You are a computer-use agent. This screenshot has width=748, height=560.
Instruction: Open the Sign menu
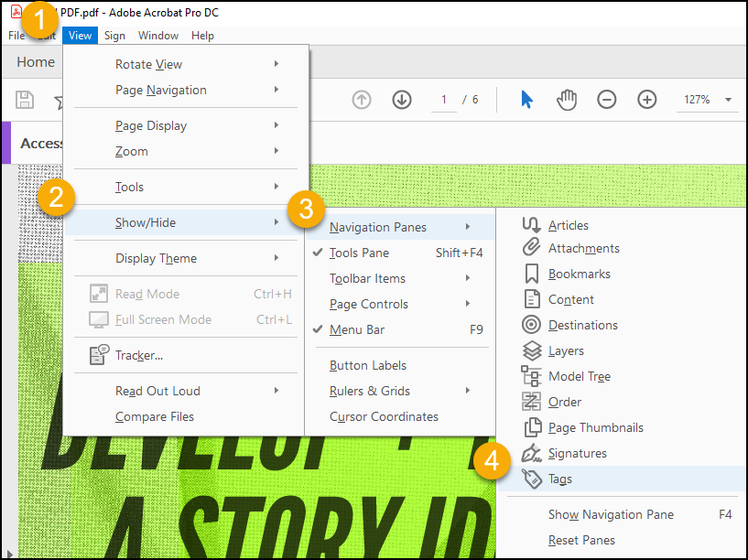point(114,36)
